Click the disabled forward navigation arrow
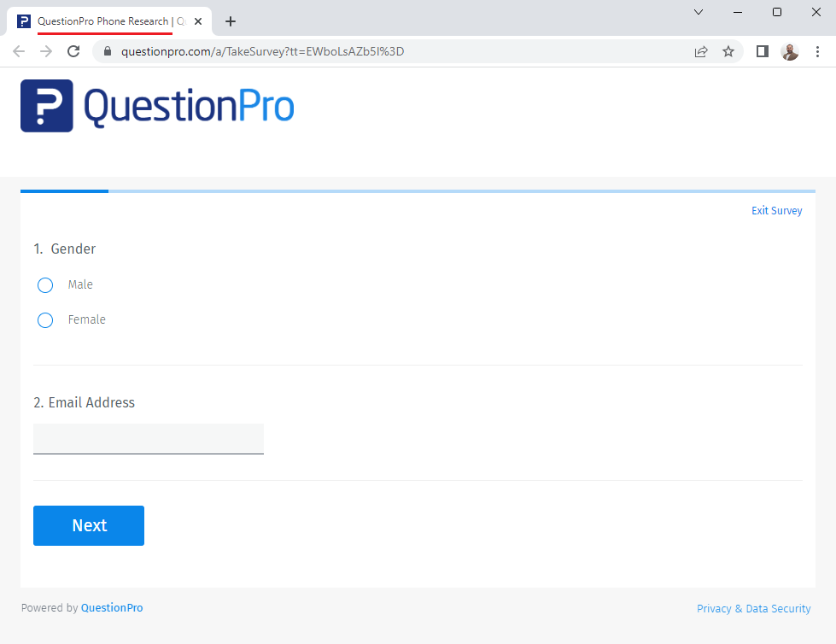 (46, 51)
